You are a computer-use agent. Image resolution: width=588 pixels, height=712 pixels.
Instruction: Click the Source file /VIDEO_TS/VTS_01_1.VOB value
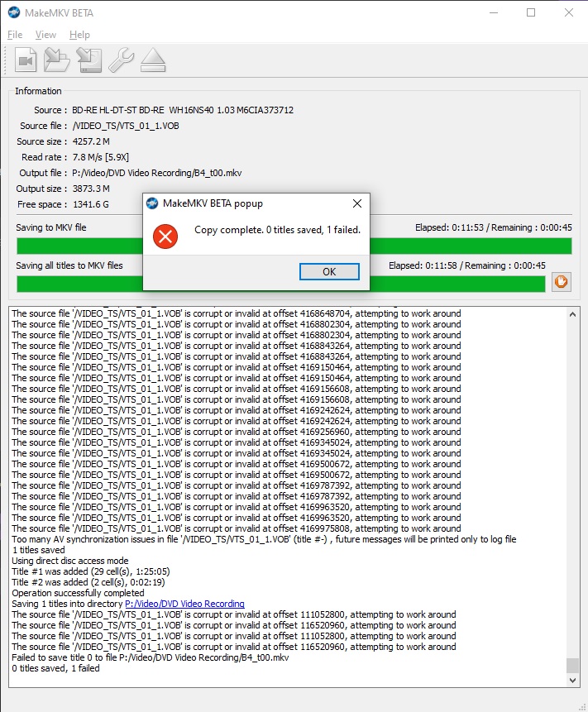(126, 126)
